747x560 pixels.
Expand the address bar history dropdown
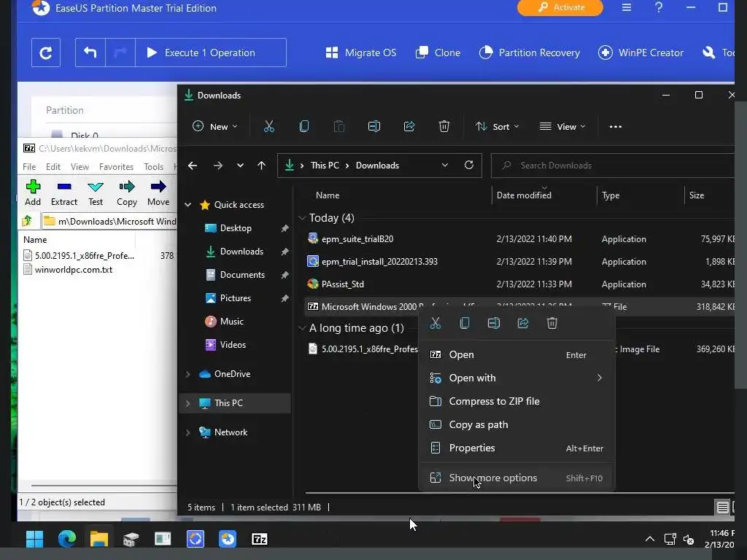point(444,166)
